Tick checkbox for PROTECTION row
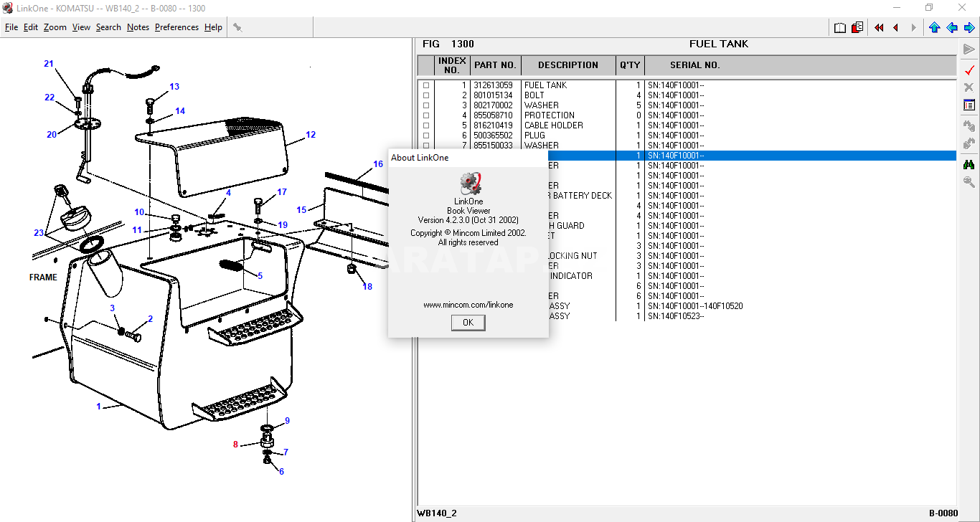 tap(426, 115)
